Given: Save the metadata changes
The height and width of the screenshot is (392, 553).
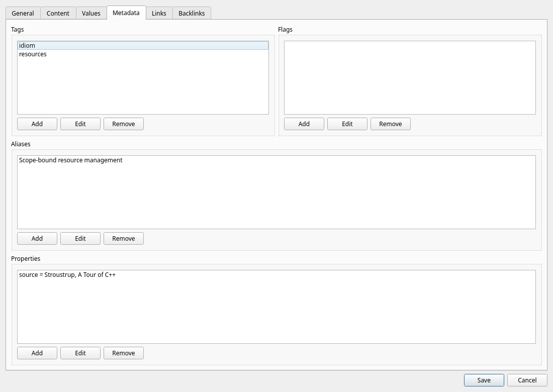Looking at the screenshot, I should 484,380.
